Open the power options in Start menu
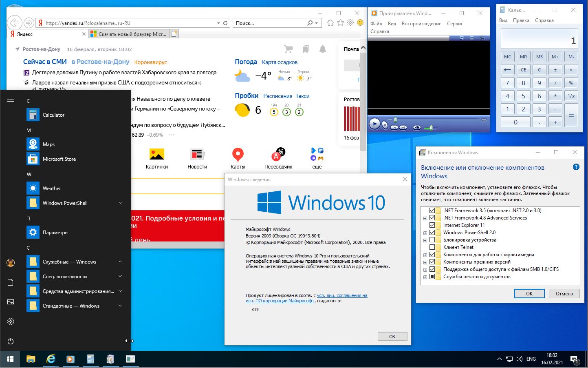The width and height of the screenshot is (588, 368). (x=11, y=341)
